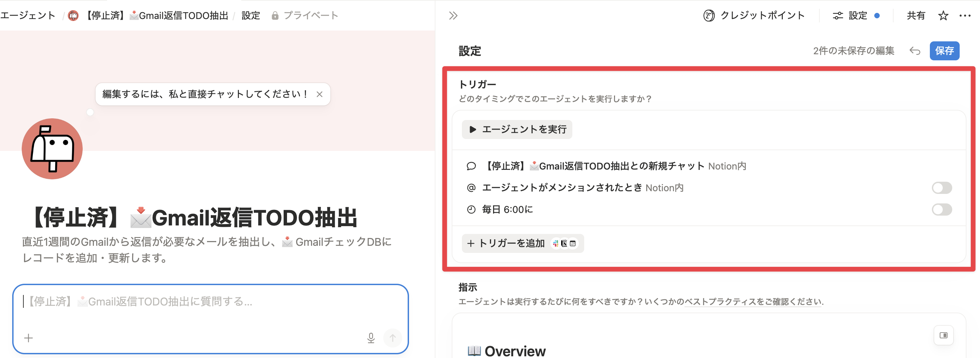This screenshot has width=980, height=358.
Task: Open the three-dot more options menu
Action: [x=965, y=16]
